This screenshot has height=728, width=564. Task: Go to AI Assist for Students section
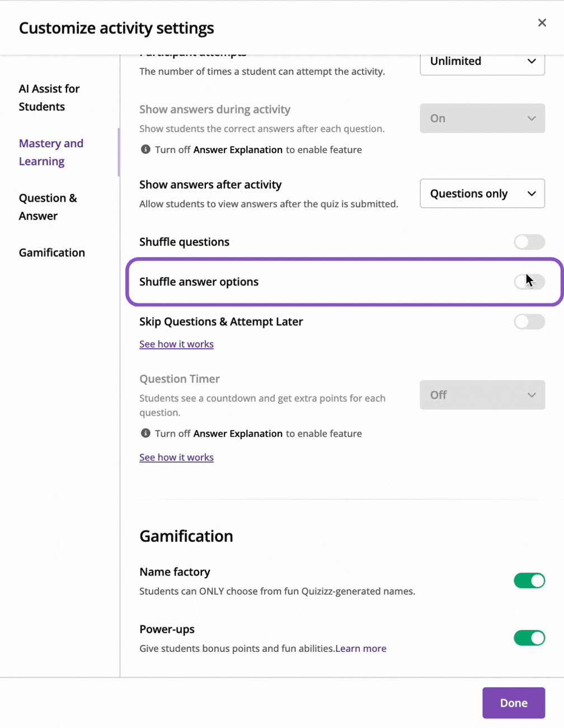[x=49, y=97]
